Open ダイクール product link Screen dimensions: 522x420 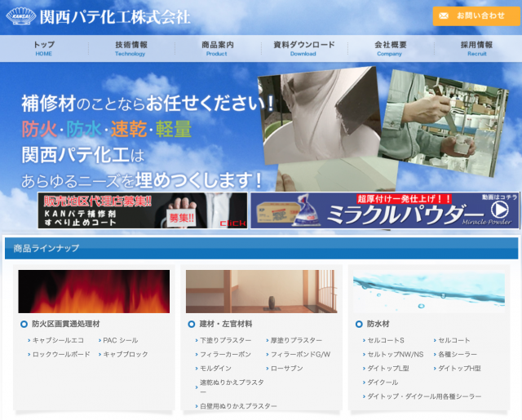(383, 382)
